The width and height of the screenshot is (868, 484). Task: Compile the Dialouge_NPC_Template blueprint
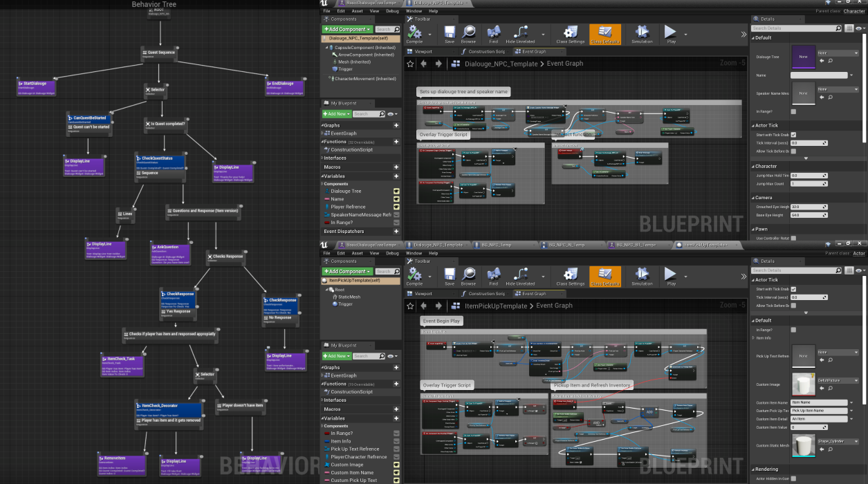coord(414,35)
